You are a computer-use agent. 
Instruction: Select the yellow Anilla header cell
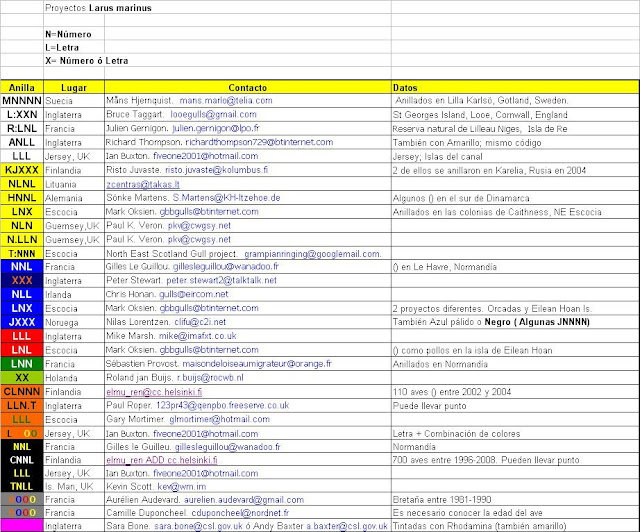[22, 87]
